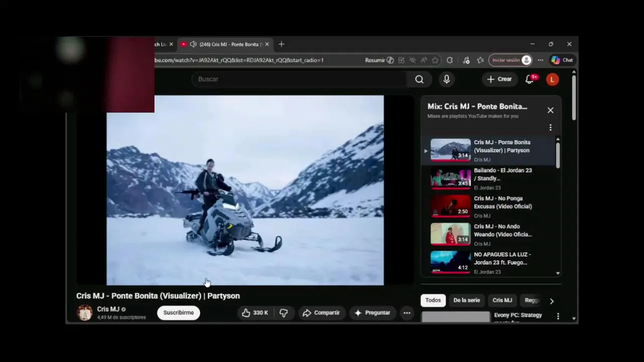Open Edge settings and more ellipsis menu
Image resolution: width=644 pixels, height=362 pixels.
[x=540, y=60]
